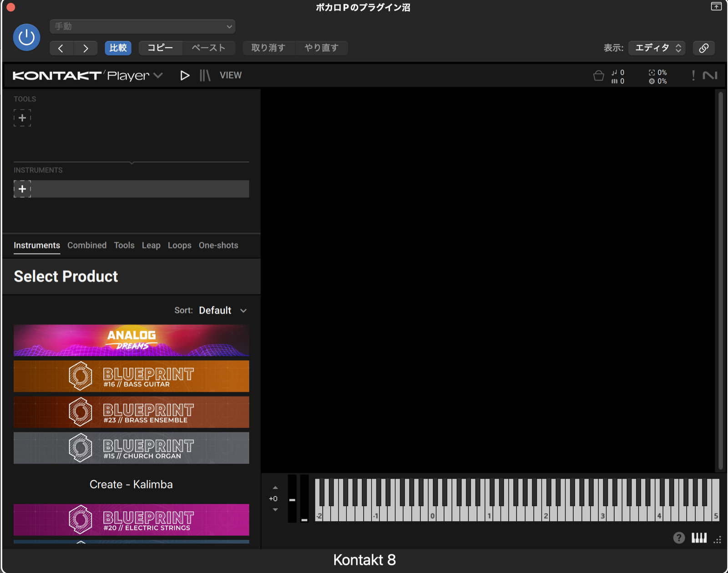Click the Native Instruments NI logo
This screenshot has height=573, width=728.
(x=710, y=76)
